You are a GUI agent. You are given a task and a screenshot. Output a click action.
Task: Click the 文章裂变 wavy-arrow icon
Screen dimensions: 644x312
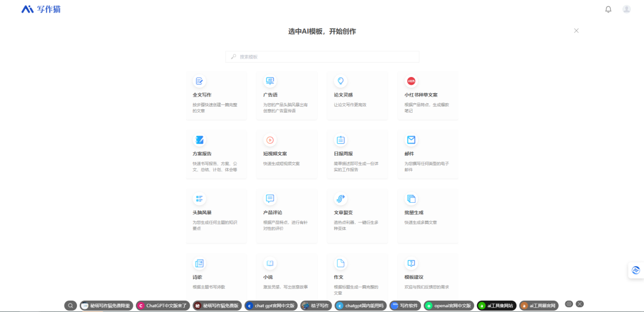click(x=340, y=199)
